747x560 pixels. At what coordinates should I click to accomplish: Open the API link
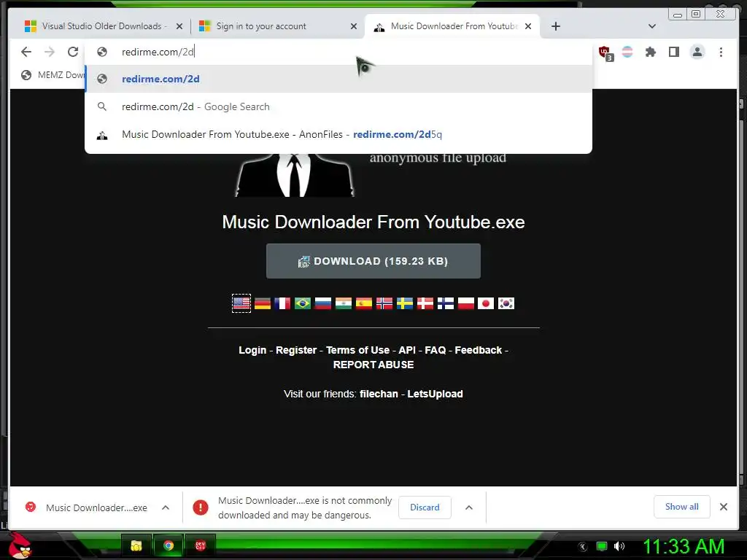[407, 350]
